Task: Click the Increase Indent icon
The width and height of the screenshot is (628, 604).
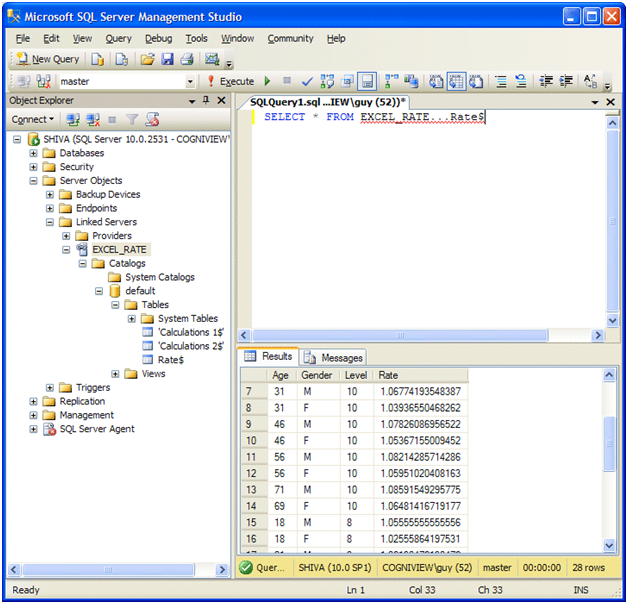Action: pos(566,81)
